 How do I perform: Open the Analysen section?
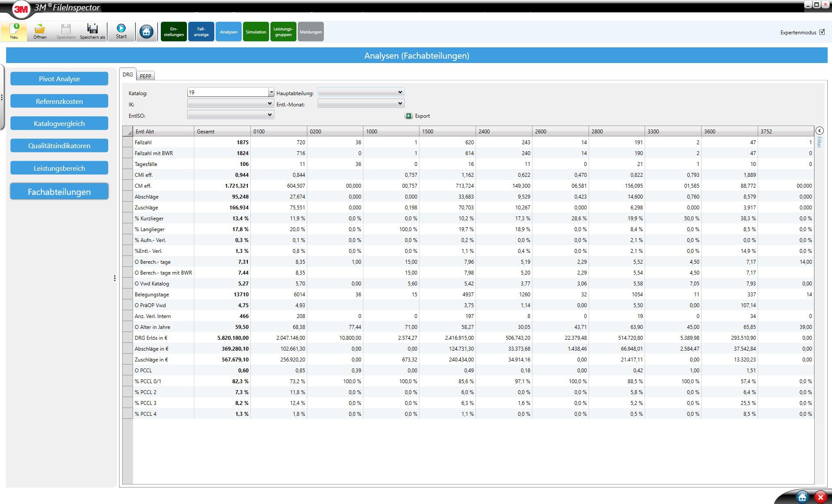[x=228, y=32]
